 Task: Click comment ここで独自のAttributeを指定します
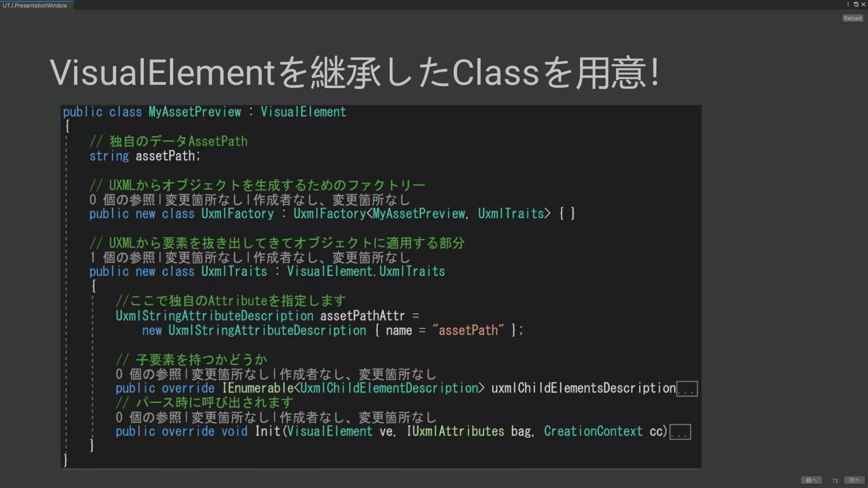(x=231, y=301)
